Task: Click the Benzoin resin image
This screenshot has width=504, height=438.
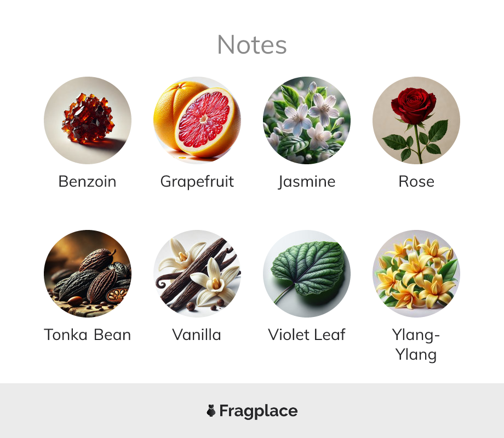Action: pyautogui.click(x=88, y=120)
